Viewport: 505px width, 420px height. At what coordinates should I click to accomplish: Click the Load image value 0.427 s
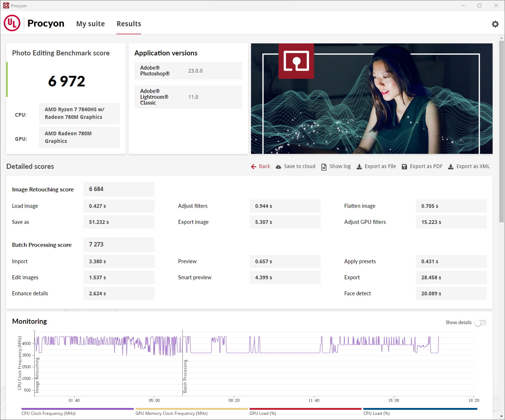coord(119,206)
